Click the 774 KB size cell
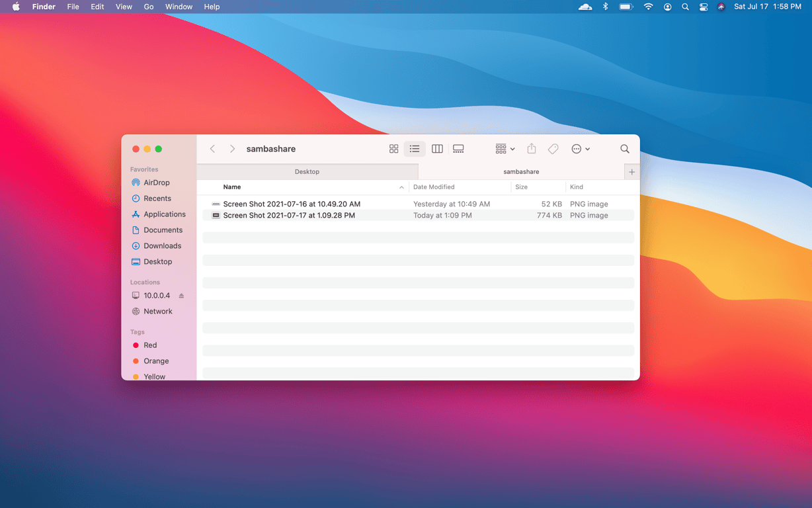 [x=549, y=215]
